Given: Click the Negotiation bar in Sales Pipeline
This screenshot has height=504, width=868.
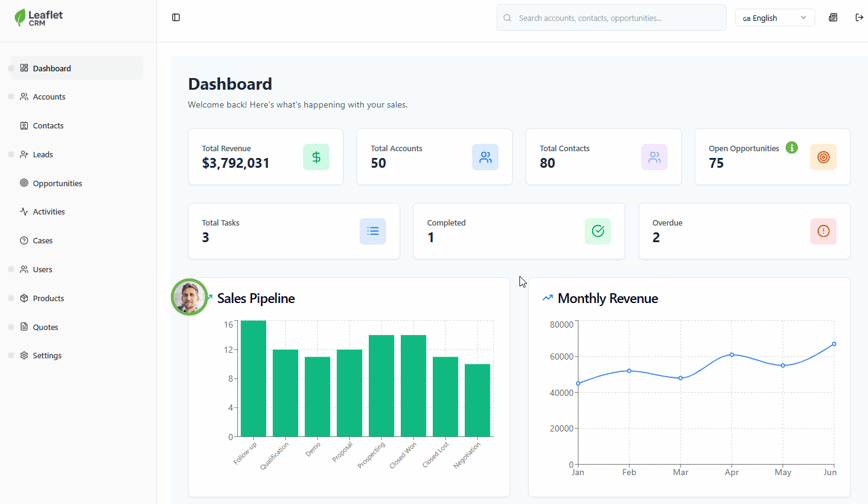Looking at the screenshot, I should [477, 401].
